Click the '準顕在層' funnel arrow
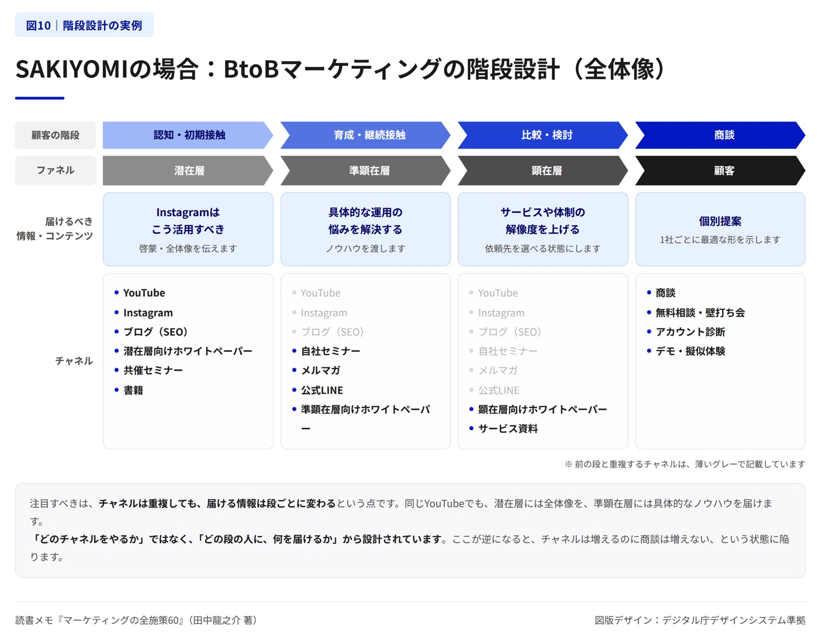 [365, 171]
